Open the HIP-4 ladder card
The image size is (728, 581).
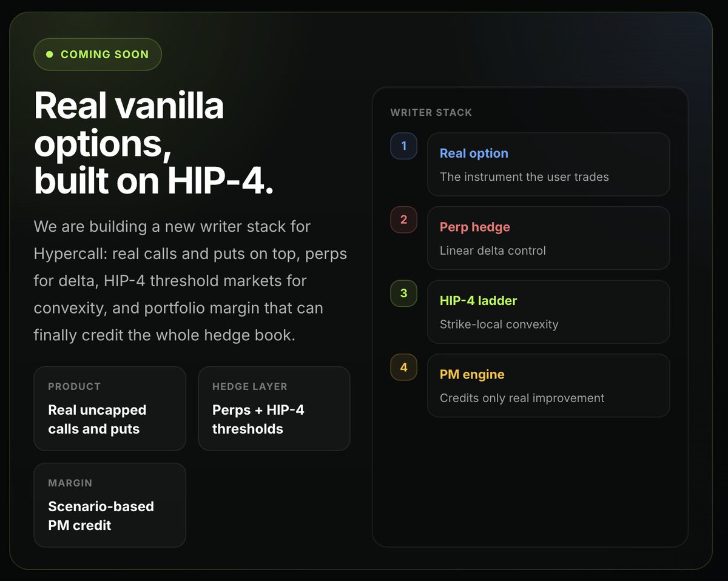[x=548, y=312]
